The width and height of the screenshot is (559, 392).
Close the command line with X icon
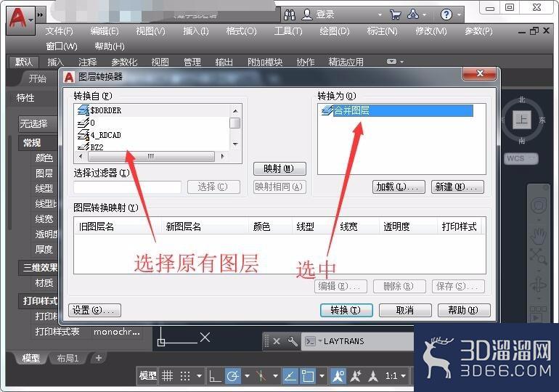(277, 341)
